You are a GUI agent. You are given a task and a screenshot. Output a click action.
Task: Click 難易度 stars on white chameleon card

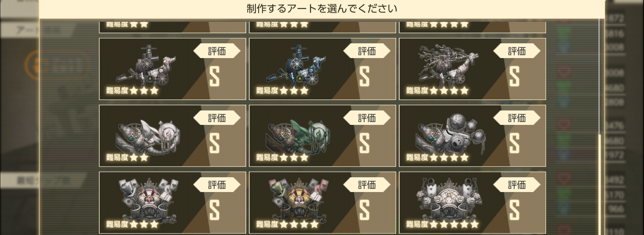[x=127, y=157]
